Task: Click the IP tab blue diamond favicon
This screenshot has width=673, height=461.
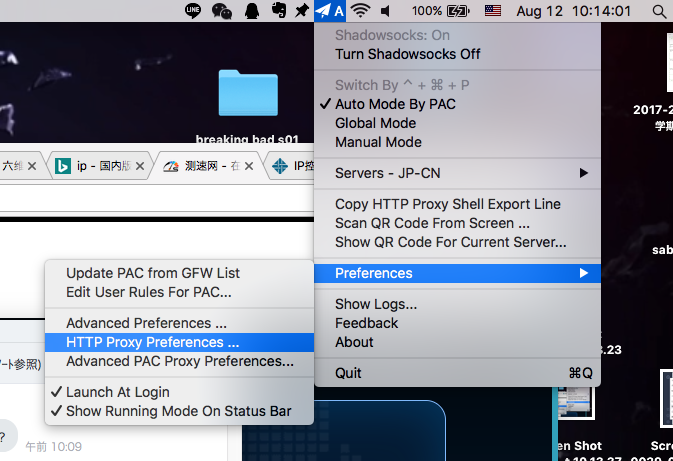Action: [x=280, y=166]
